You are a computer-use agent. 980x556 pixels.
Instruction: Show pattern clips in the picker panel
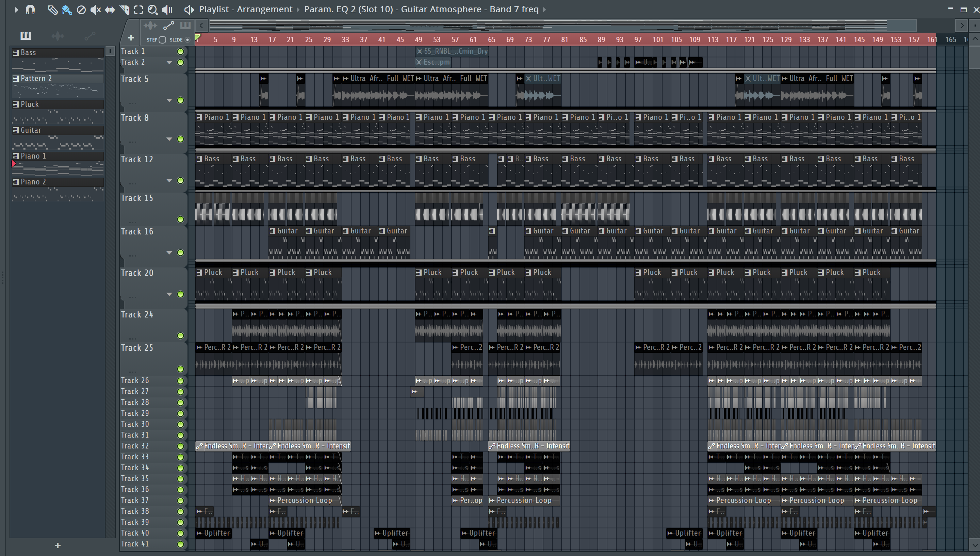[x=26, y=36]
